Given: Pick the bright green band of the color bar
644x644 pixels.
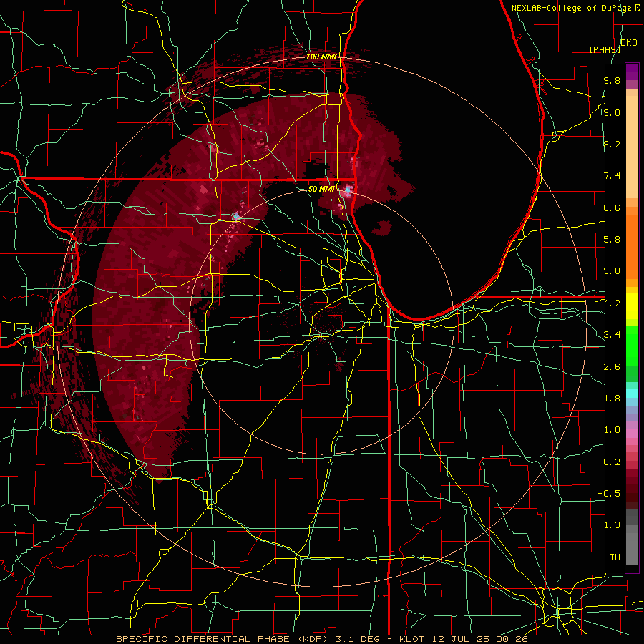Looking at the screenshot, I should coord(632,344).
